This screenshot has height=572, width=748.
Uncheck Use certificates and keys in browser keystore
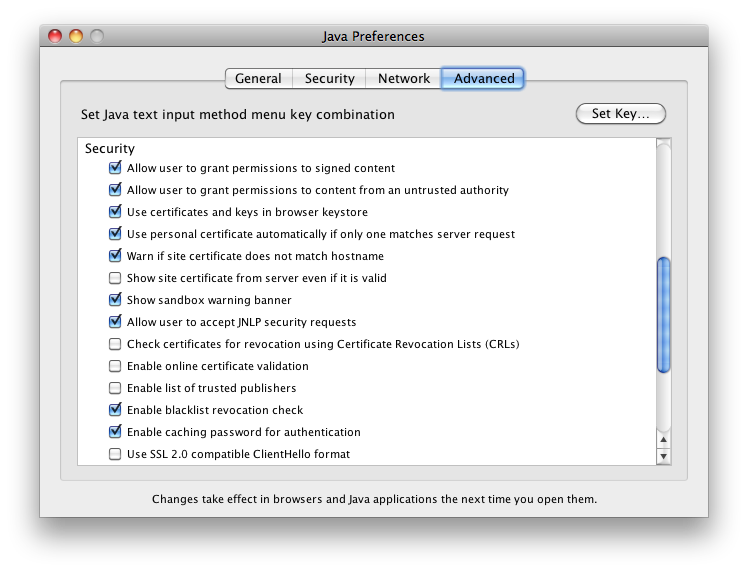point(115,212)
